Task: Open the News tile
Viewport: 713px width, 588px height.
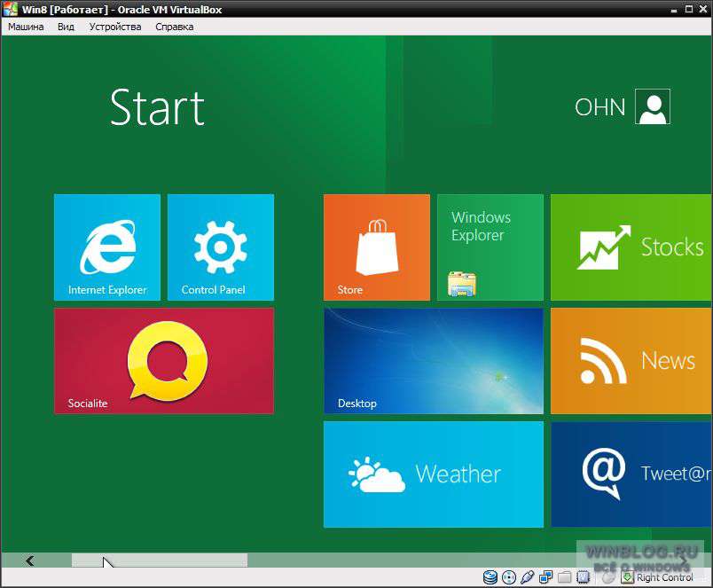Action: [631, 361]
